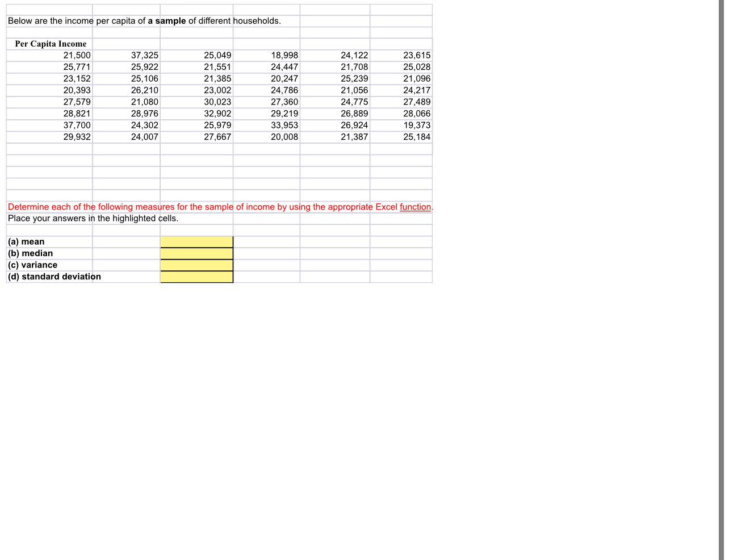Select the highlighted cell next to (b) median
Viewport: 729px width, 560px height.
tap(196, 253)
